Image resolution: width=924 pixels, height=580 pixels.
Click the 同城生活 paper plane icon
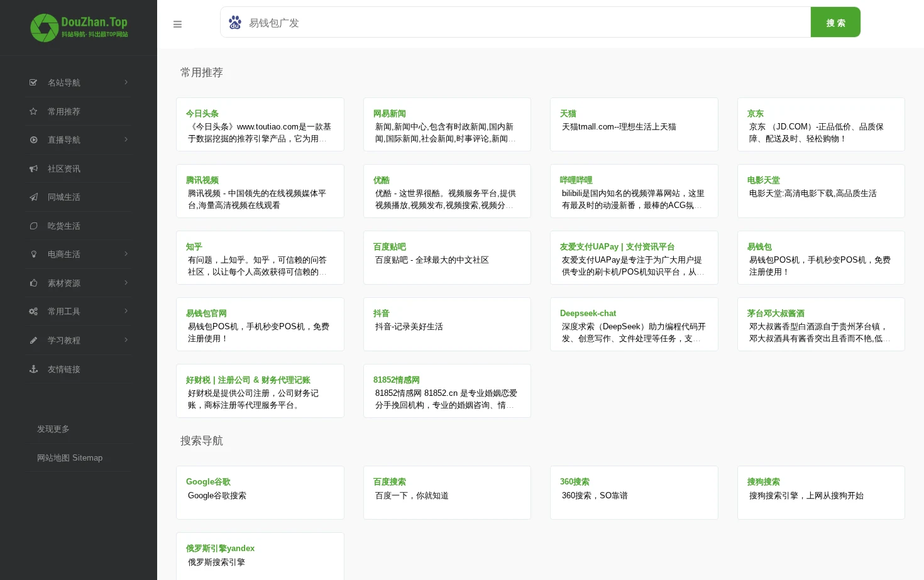point(33,197)
